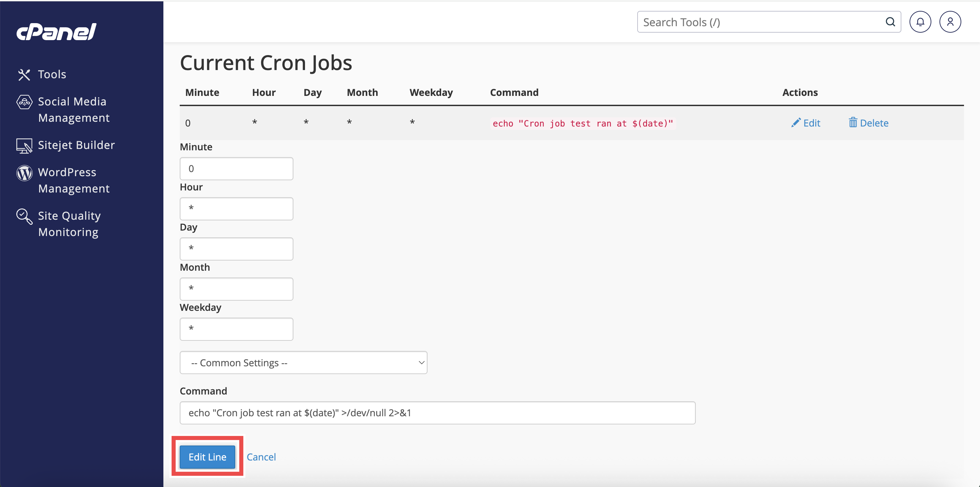Click the Command text box
The height and width of the screenshot is (487, 980).
(437, 413)
